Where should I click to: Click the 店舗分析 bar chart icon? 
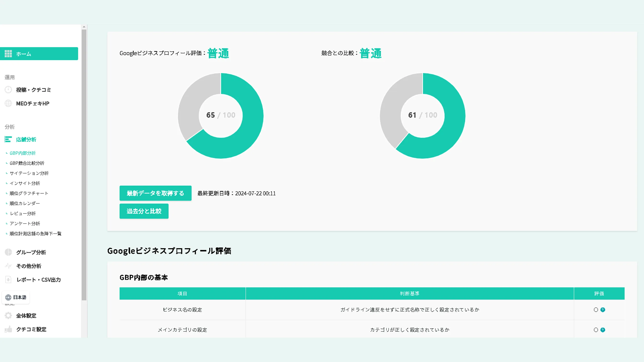click(x=8, y=139)
